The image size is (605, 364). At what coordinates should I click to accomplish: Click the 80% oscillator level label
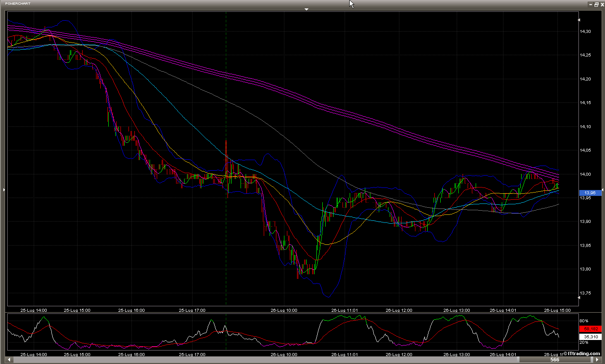pos(584,321)
